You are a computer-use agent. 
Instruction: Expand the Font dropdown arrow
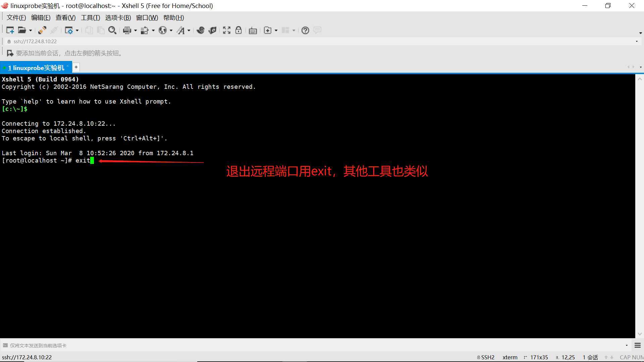189,31
